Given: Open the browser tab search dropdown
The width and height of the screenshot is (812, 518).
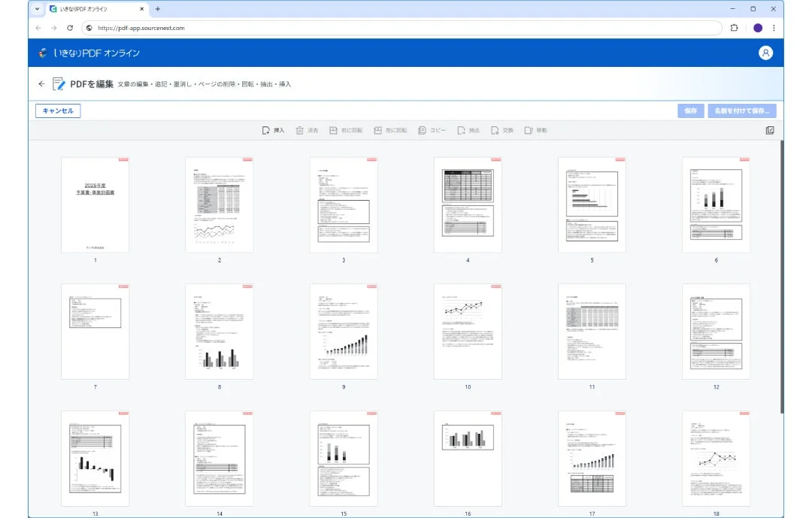Looking at the screenshot, I should coord(38,9).
